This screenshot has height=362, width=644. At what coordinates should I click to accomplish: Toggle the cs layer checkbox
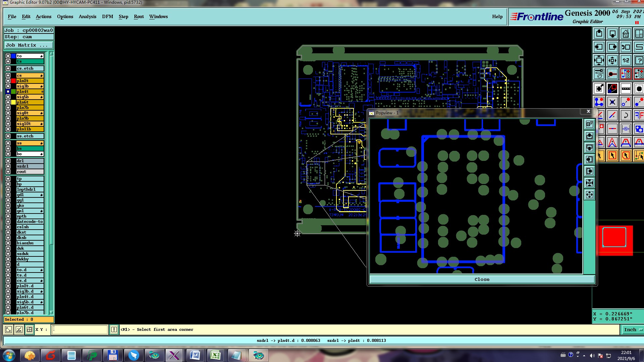[8, 75]
